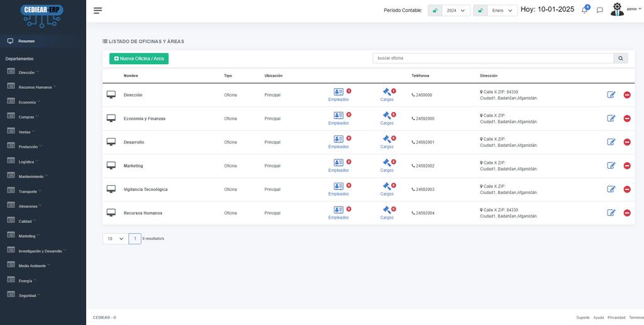
Task: Toggle the lock button beside Enero
Action: click(x=480, y=10)
